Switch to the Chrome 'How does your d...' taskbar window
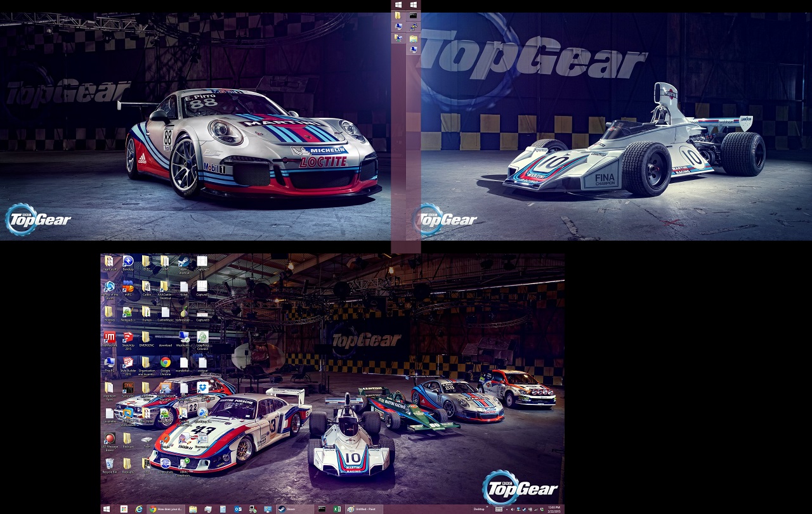 [x=166, y=509]
